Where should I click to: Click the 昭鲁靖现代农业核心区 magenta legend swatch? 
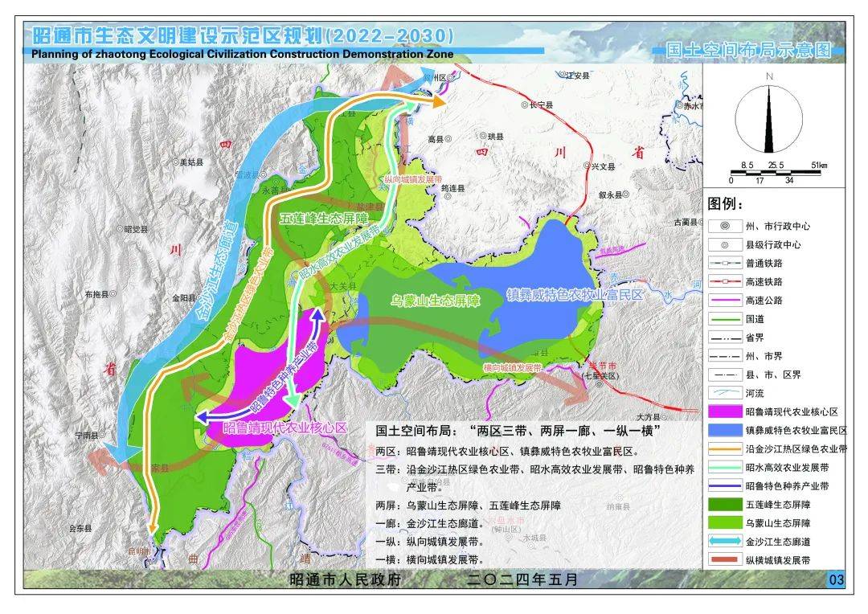[x=725, y=412]
